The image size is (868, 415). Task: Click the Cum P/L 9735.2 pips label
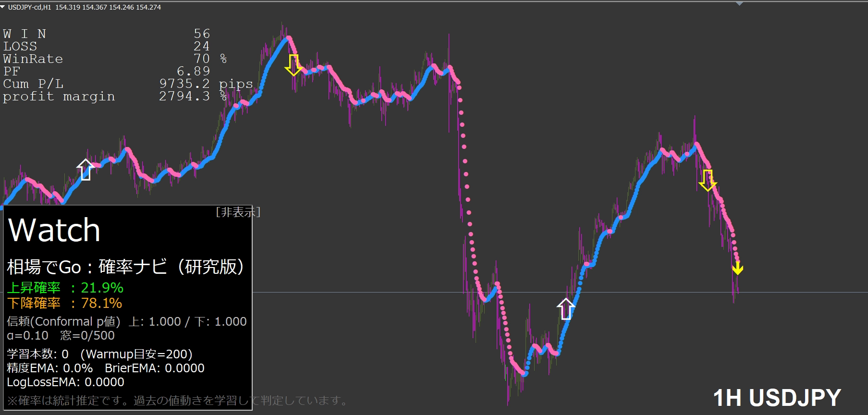(127, 84)
